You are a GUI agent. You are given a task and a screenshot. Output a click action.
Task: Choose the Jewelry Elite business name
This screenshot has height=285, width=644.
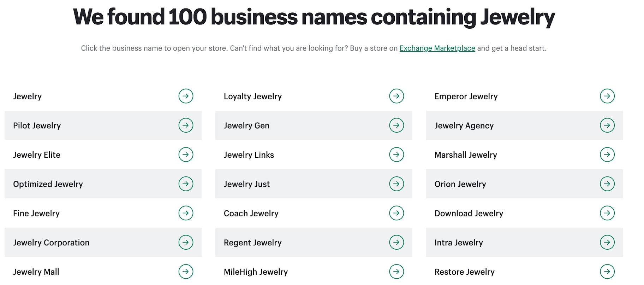coord(37,155)
